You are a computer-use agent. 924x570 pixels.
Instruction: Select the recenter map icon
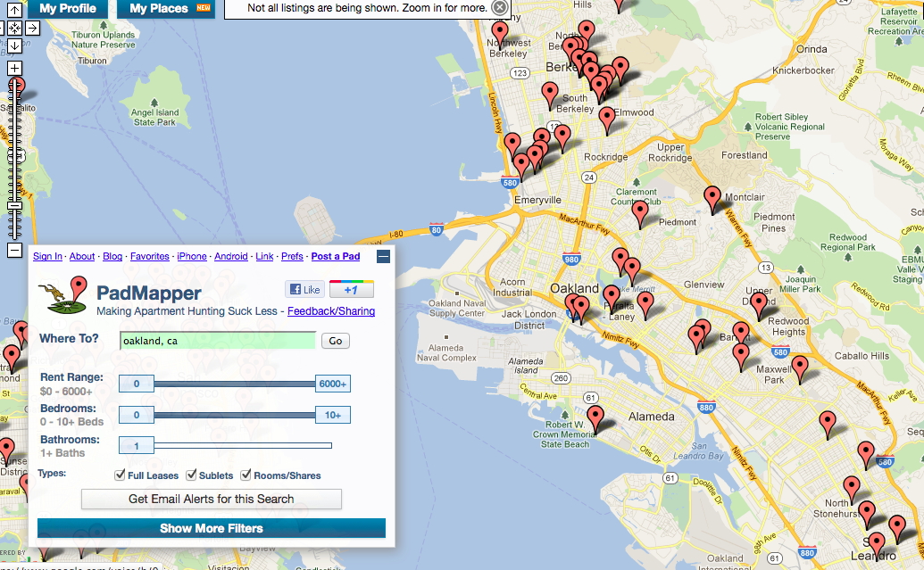(15, 28)
